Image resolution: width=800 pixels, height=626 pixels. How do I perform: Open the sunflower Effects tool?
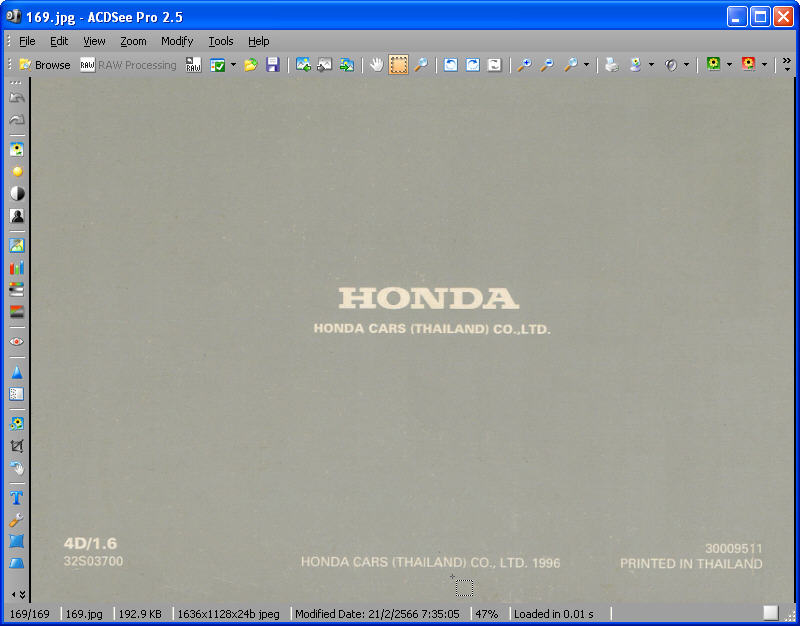[17, 423]
